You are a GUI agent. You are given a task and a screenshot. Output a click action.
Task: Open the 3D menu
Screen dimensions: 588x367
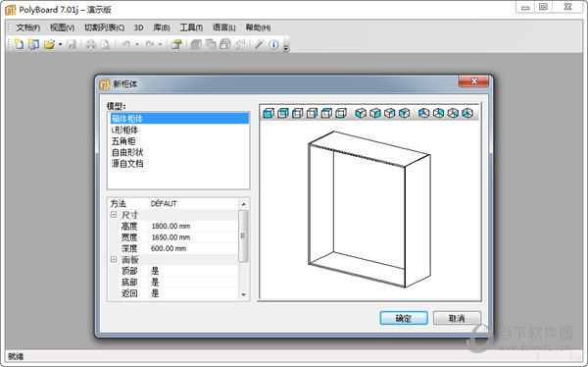139,27
